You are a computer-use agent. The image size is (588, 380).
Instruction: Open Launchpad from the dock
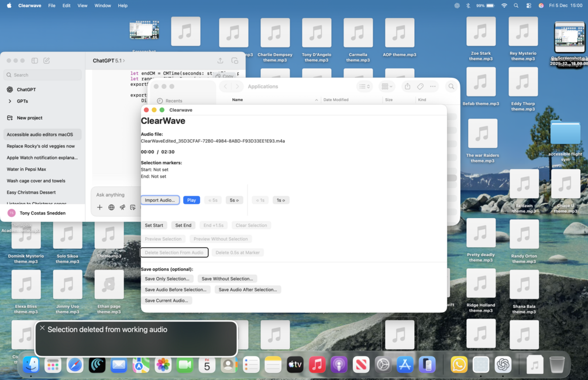pyautogui.click(x=53, y=365)
